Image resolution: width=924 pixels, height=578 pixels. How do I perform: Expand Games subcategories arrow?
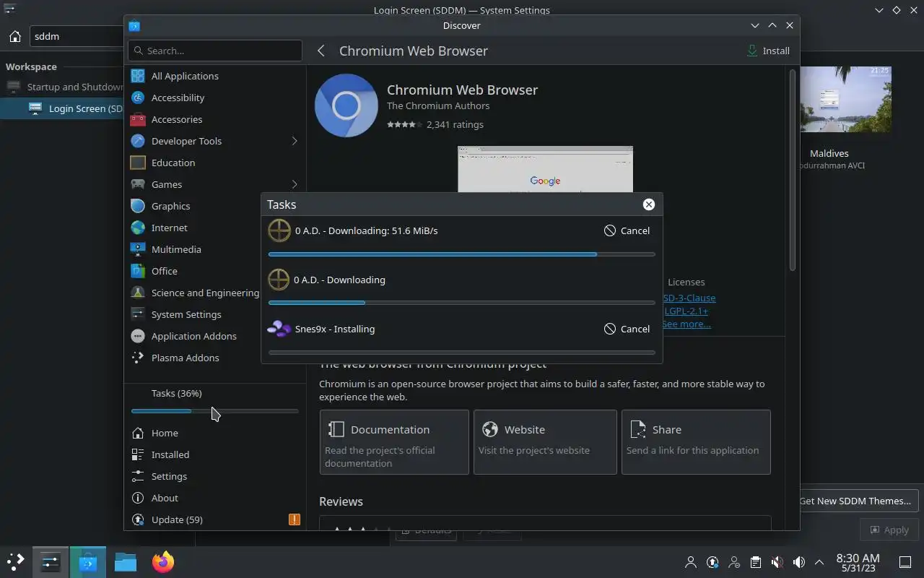tap(295, 184)
